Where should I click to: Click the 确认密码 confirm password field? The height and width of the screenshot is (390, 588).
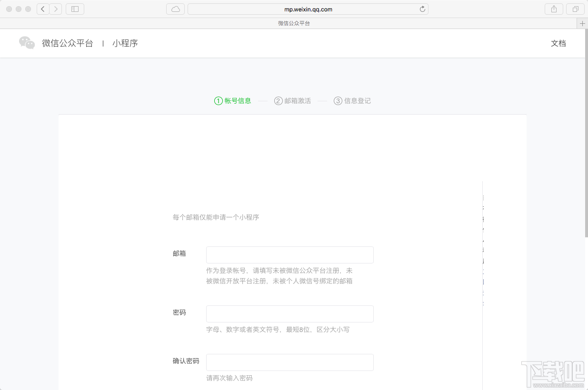coord(289,362)
